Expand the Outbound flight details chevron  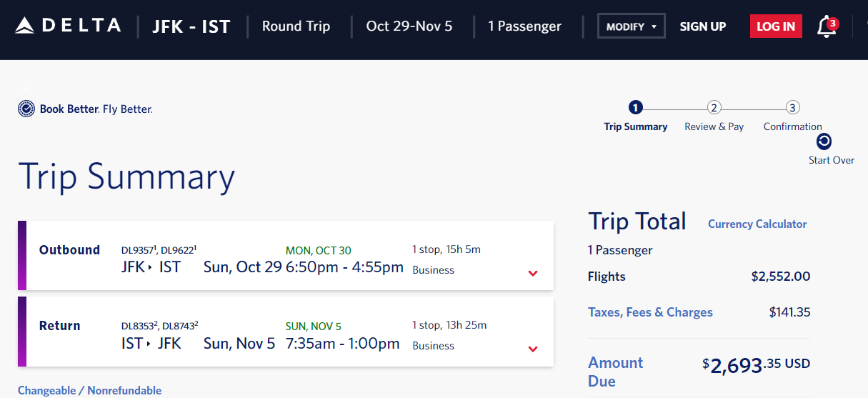[533, 273]
